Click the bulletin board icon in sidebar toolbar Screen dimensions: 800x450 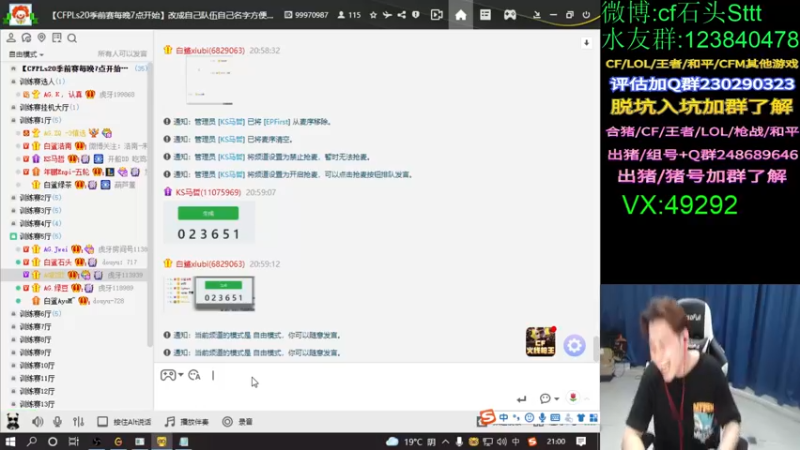click(x=57, y=38)
